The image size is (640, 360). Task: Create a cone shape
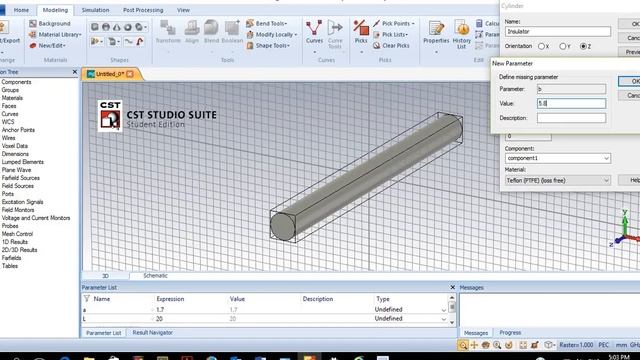pyautogui.click(x=117, y=27)
